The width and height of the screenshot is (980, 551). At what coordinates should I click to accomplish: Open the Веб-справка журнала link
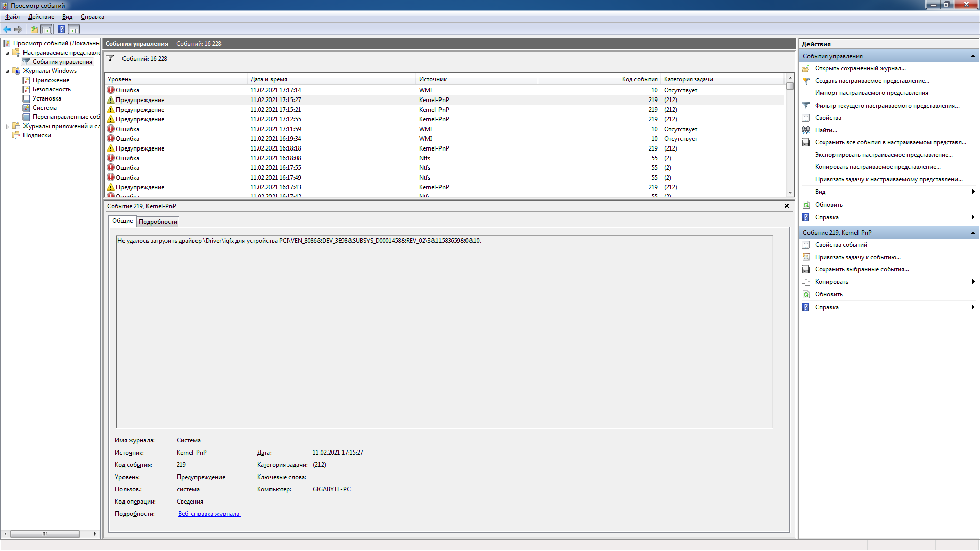click(x=209, y=514)
